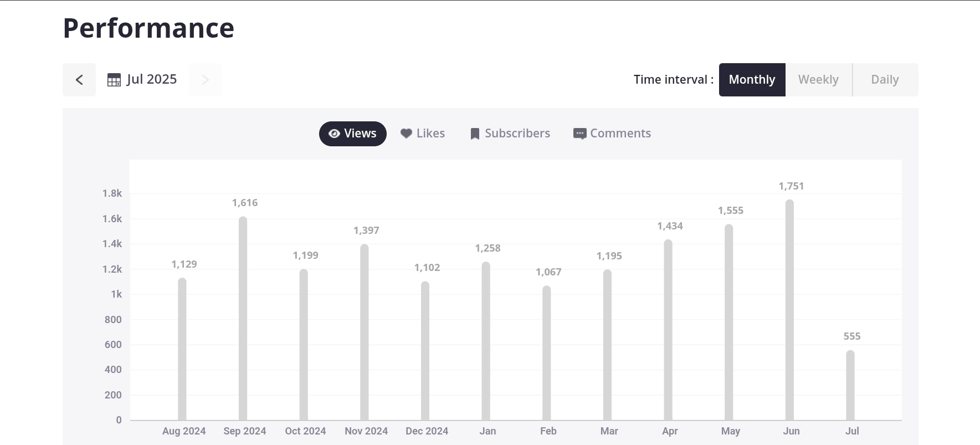This screenshot has width=980, height=445.
Task: Click the previous month arrow button
Action: pos(79,80)
